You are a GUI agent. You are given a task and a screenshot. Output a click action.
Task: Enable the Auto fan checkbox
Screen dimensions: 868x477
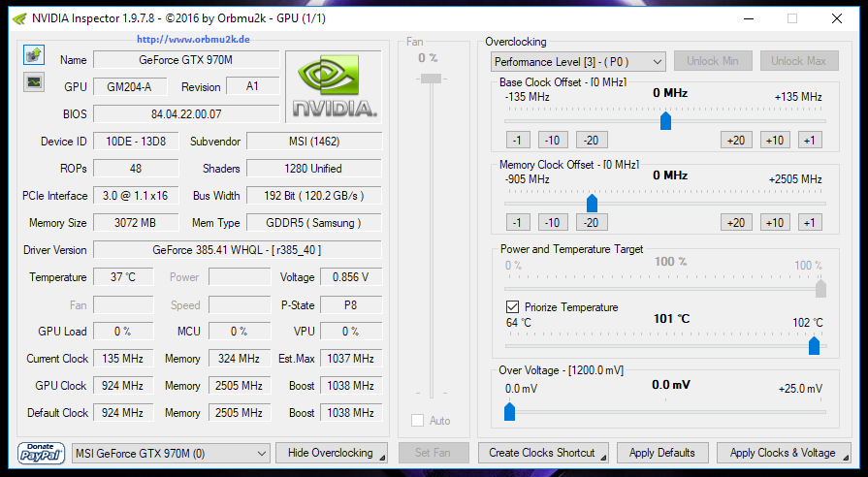click(x=417, y=421)
